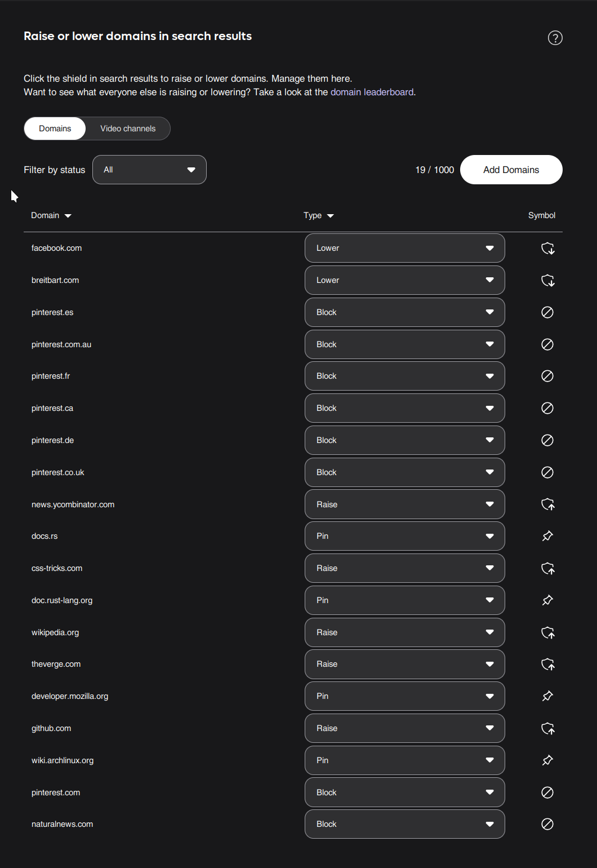597x868 pixels.
Task: Click raise shield symbol for news.ycombinator.com
Action: (548, 504)
